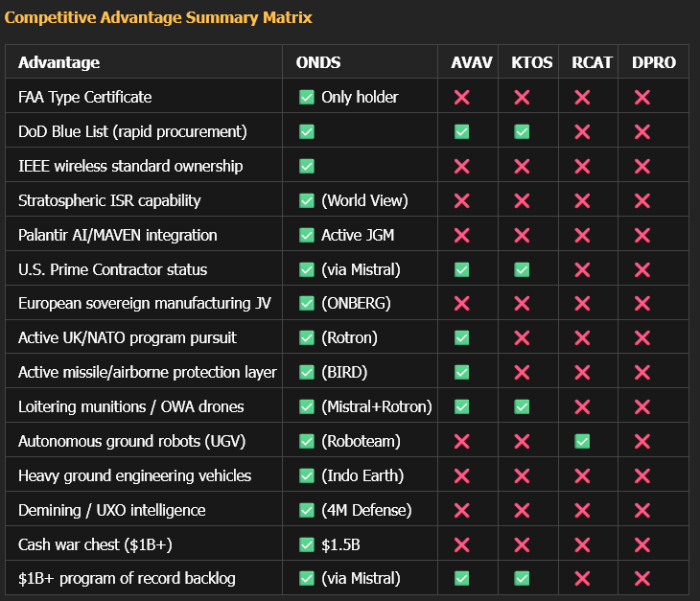Click the Cash war chest ($1B+) label
The width and height of the screenshot is (700, 601).
(x=95, y=544)
